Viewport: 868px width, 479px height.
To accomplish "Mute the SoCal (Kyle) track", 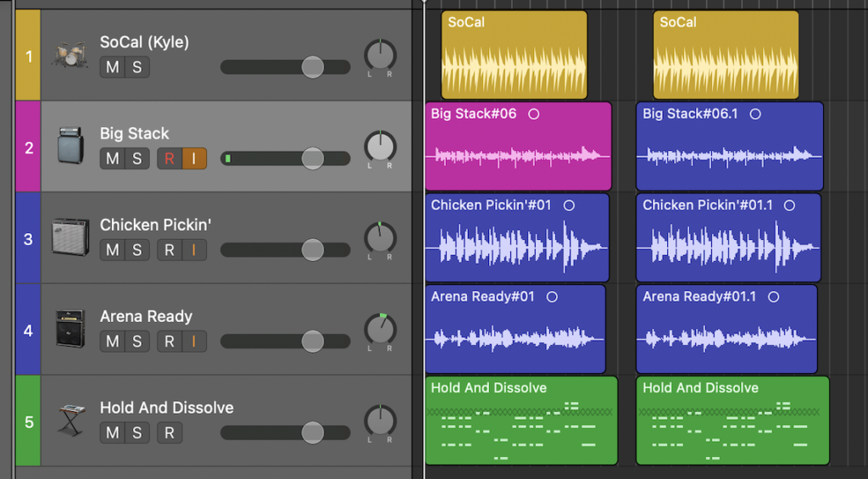I will coord(113,67).
